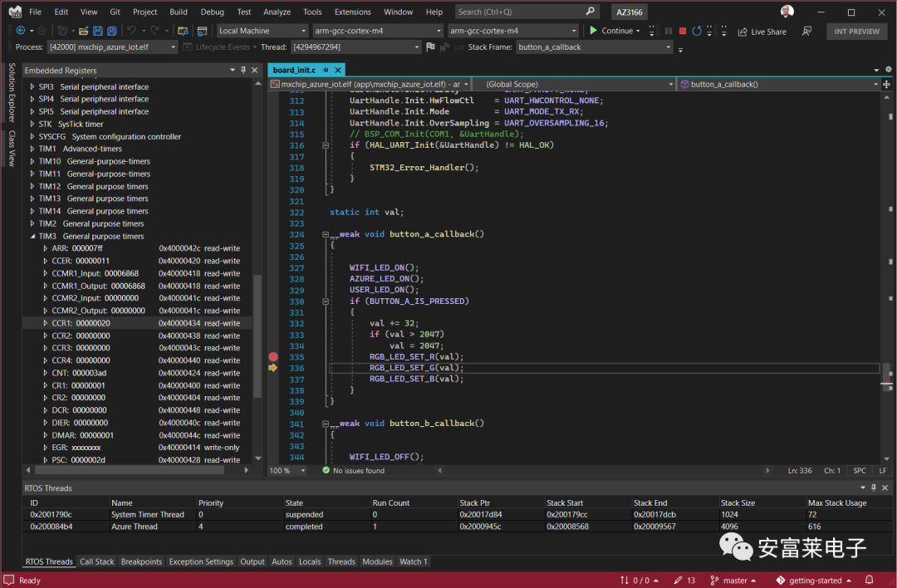Screen dimensions: 897x588
Task: Click the save all icon
Action: point(112,31)
